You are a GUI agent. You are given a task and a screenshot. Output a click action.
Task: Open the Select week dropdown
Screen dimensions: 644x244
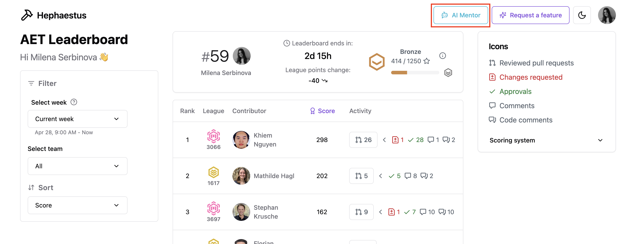77,119
